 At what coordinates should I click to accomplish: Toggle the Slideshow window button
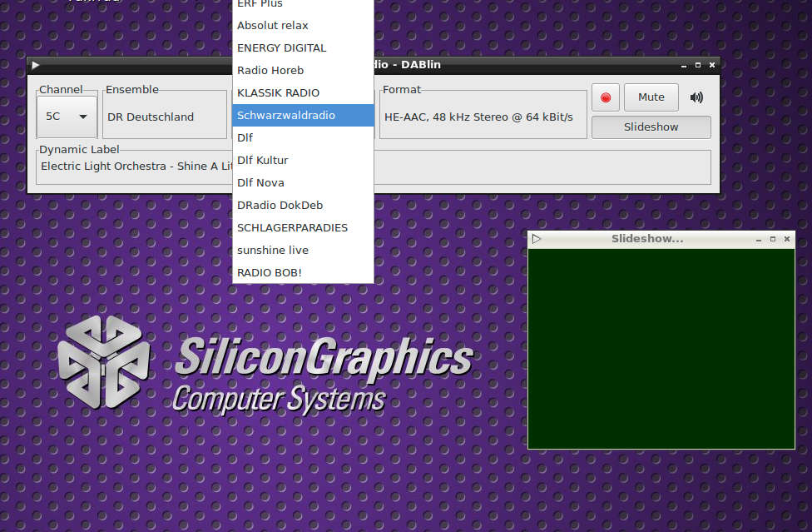pos(651,127)
